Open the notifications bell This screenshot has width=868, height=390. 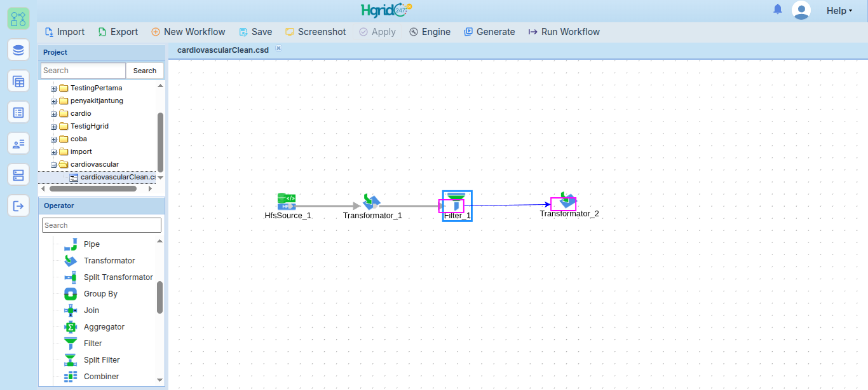(778, 10)
